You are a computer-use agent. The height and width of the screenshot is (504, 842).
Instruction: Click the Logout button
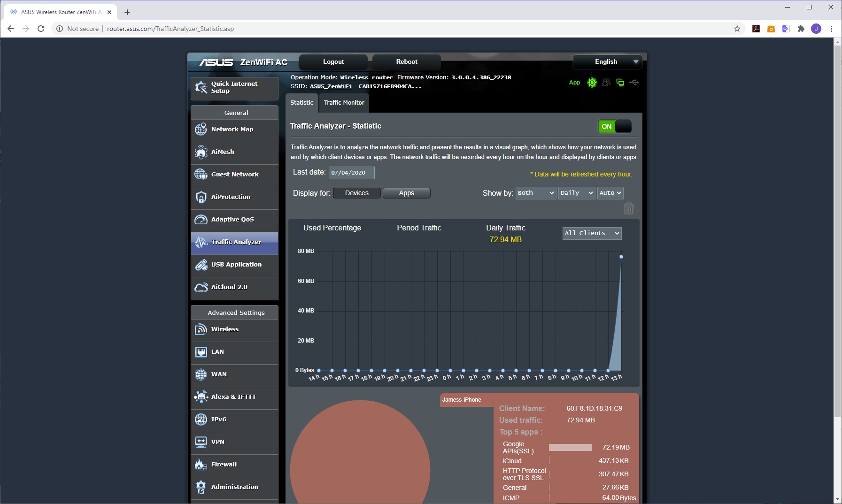pos(333,62)
